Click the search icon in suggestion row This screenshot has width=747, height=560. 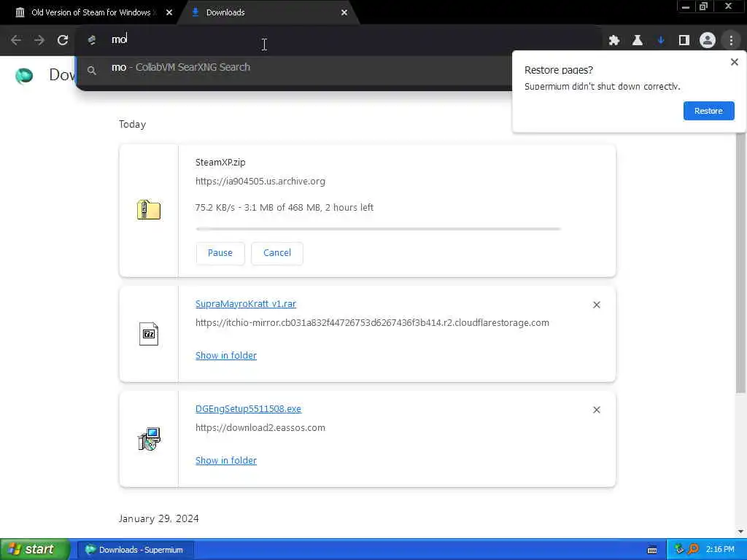pyautogui.click(x=91, y=71)
